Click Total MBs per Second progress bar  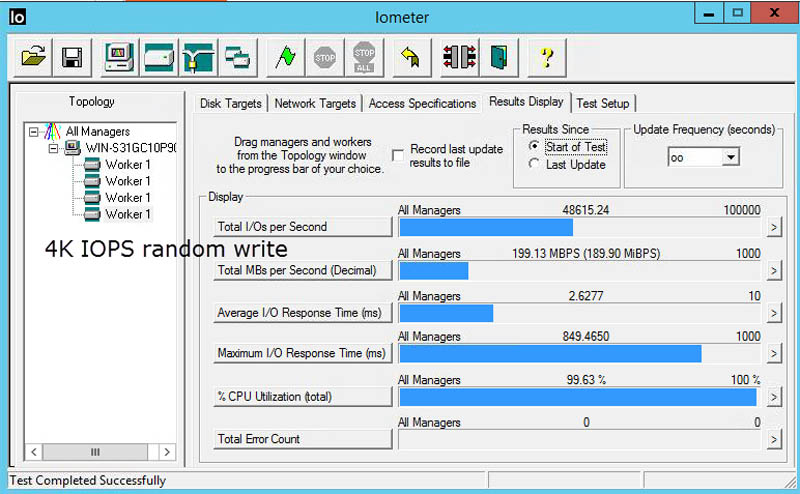[580, 270]
